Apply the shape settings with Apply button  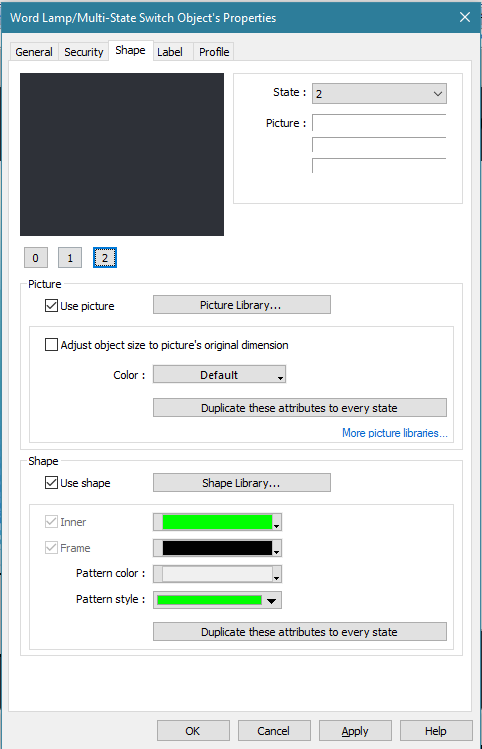click(355, 731)
